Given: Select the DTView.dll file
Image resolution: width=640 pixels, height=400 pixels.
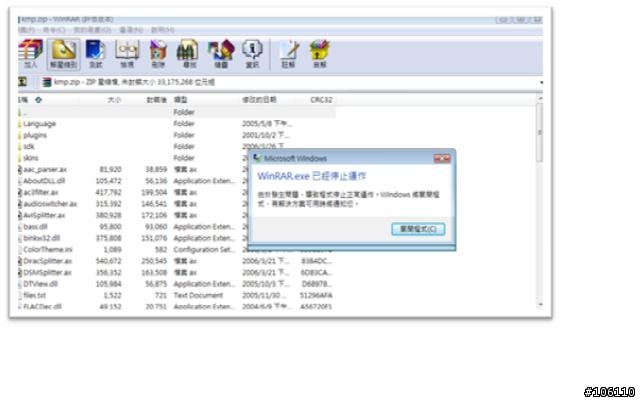Looking at the screenshot, I should click(x=40, y=284).
